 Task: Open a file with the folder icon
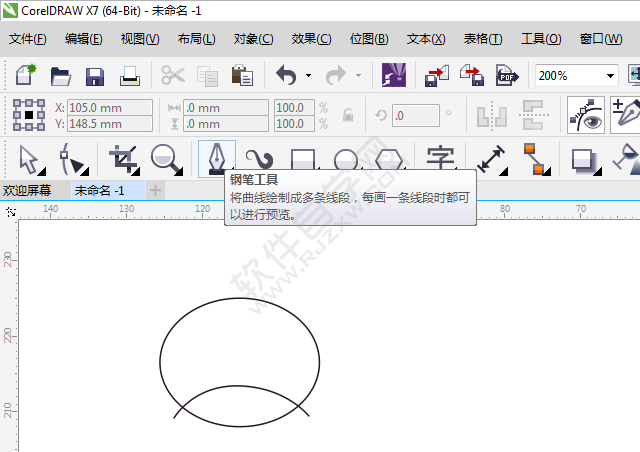(x=61, y=76)
